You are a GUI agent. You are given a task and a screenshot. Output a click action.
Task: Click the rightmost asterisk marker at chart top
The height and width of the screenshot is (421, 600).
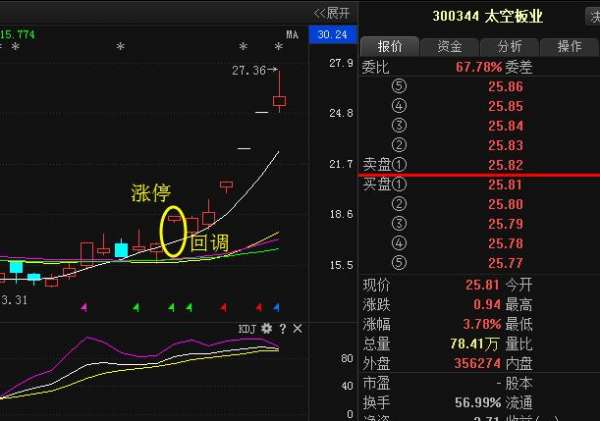point(277,47)
